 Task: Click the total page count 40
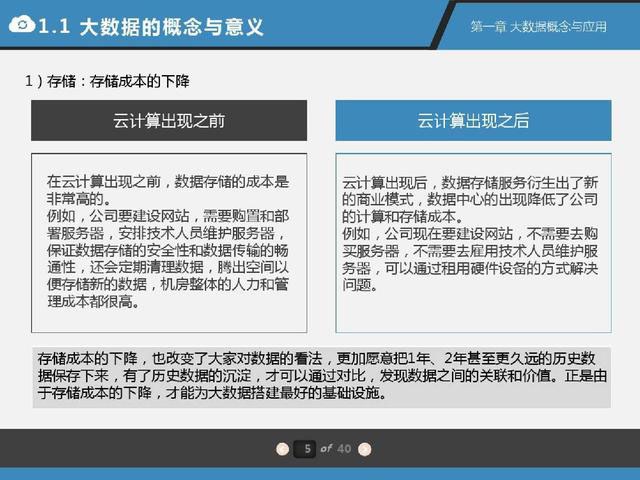(345, 448)
